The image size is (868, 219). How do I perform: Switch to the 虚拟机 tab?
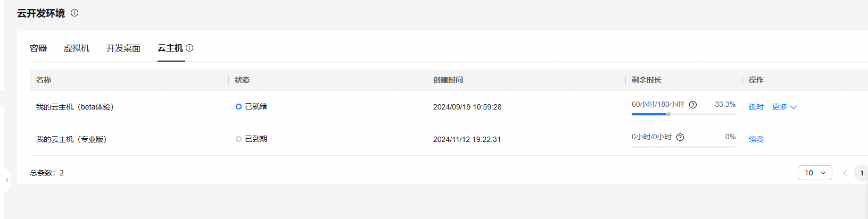point(77,48)
